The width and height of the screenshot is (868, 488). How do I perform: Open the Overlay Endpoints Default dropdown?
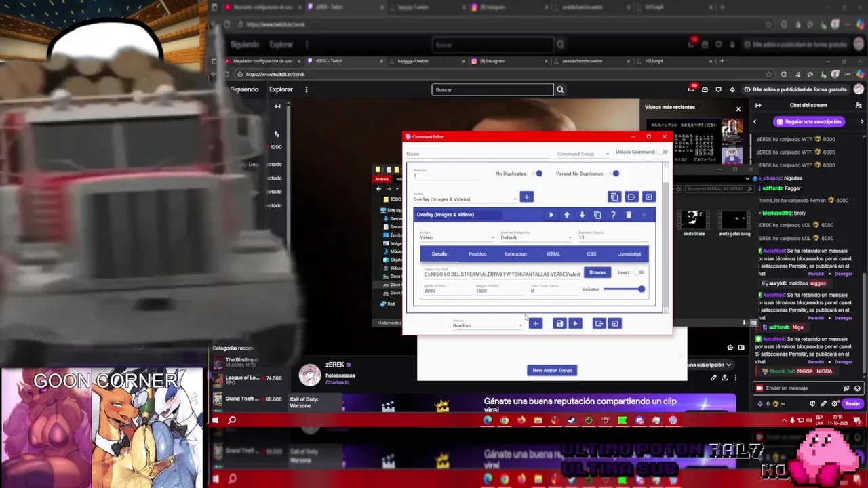(x=536, y=237)
